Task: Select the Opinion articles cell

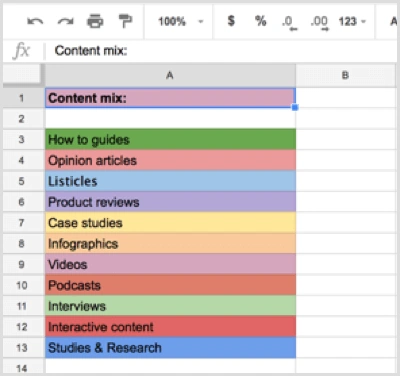Action: pos(170,160)
